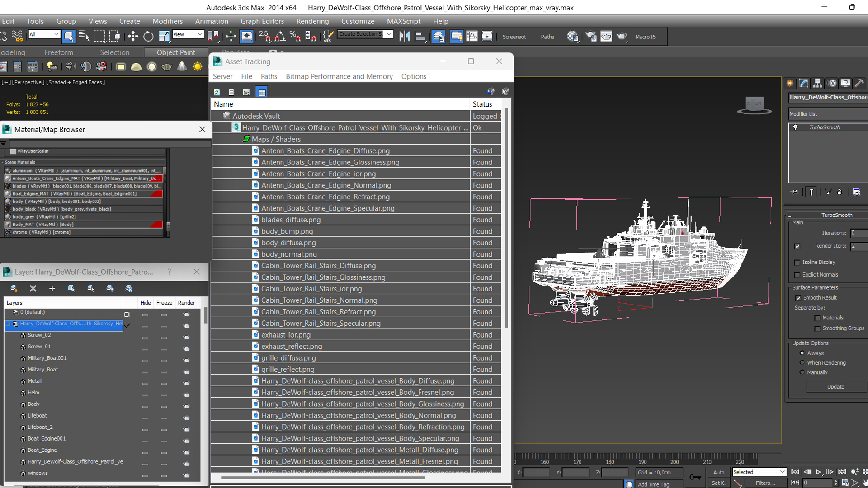Viewport: 868px width, 488px height.
Task: Click the Macro16 toolbar button
Action: point(645,37)
